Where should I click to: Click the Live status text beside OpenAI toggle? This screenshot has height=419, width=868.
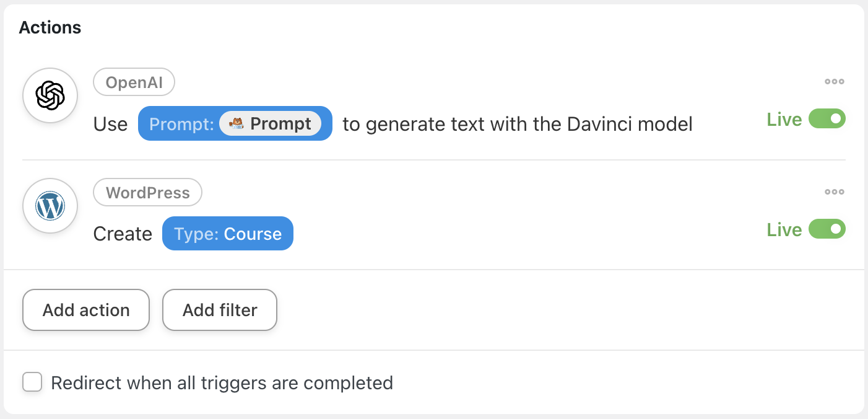(x=784, y=119)
